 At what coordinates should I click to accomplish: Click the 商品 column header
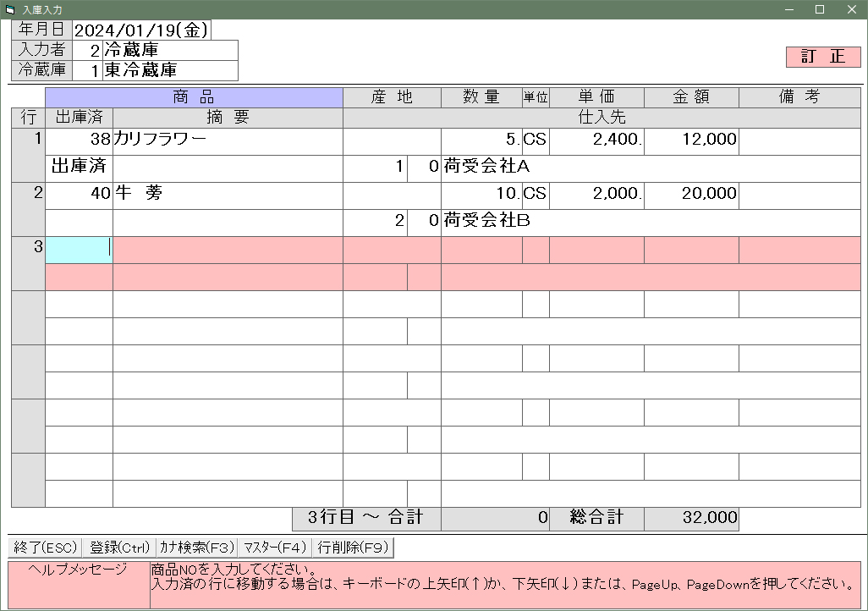click(x=194, y=97)
